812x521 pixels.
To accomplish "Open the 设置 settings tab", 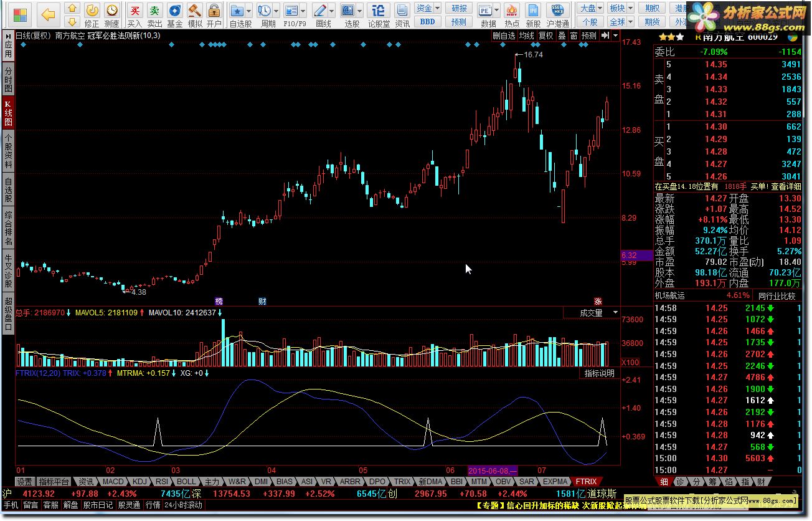I will pyautogui.click(x=24, y=482).
